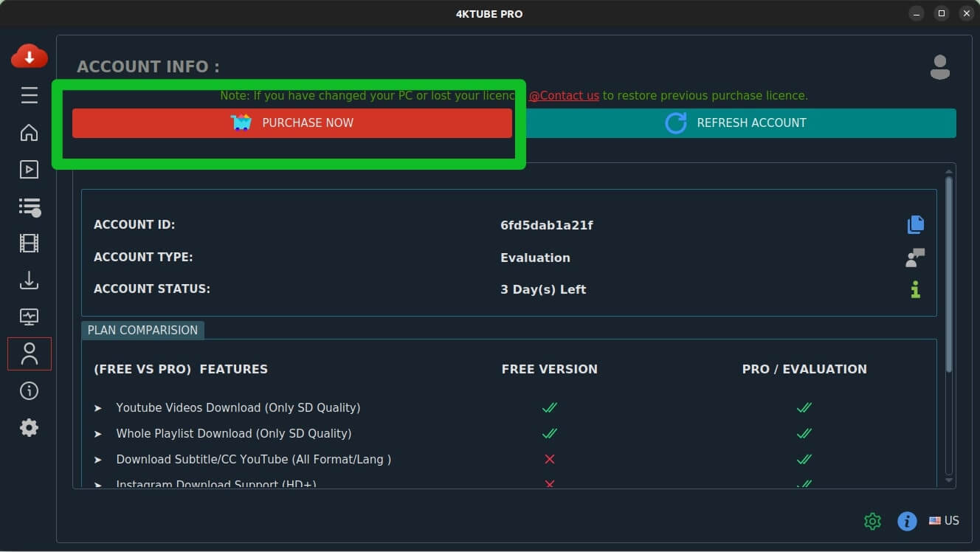
Task: Click the profile avatar at top right
Action: point(939,67)
